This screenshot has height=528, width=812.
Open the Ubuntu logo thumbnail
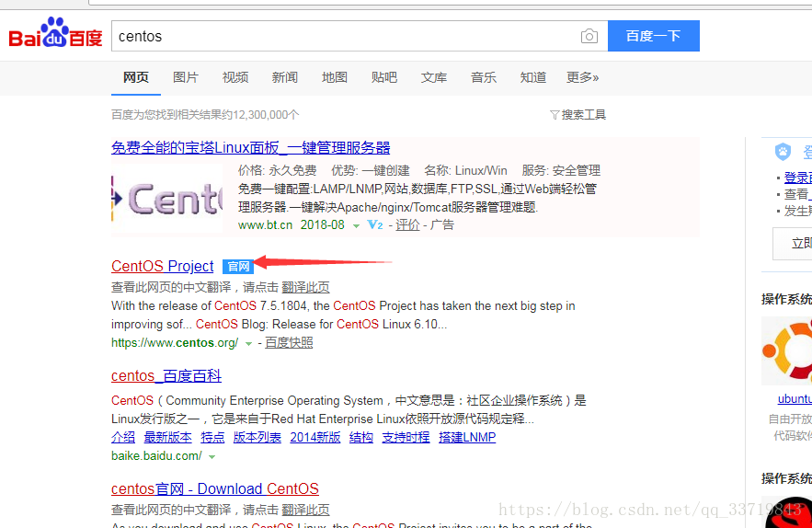click(786, 350)
